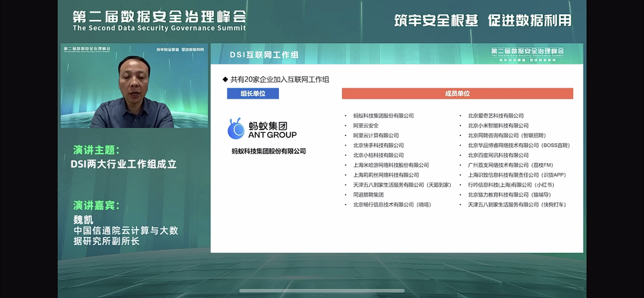Tap the home indicator bar at bottom
This screenshot has width=644, height=298.
point(321,291)
